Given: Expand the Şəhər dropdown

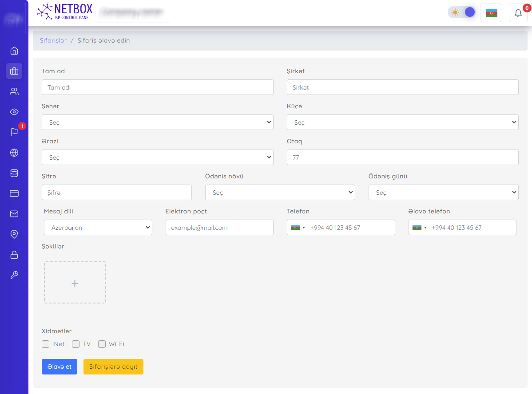Looking at the screenshot, I should pyautogui.click(x=157, y=122).
